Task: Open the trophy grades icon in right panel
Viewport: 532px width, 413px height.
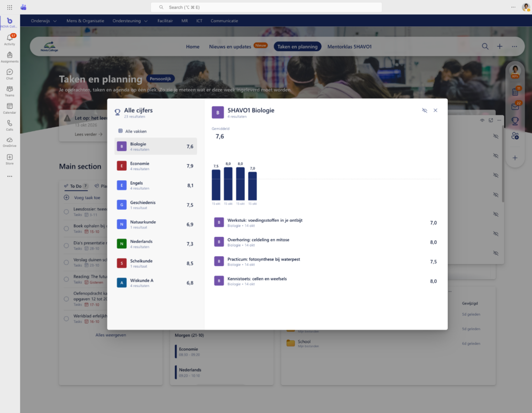Action: 515,120
